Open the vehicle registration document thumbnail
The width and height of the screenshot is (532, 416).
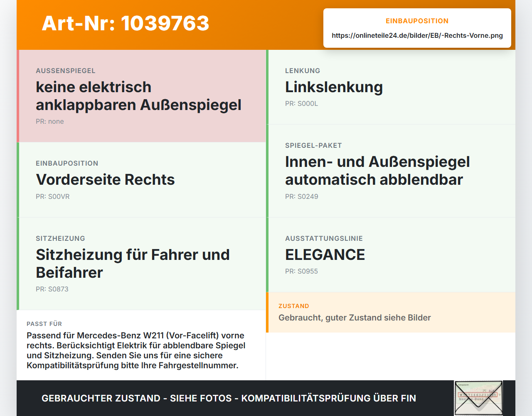coord(478,398)
